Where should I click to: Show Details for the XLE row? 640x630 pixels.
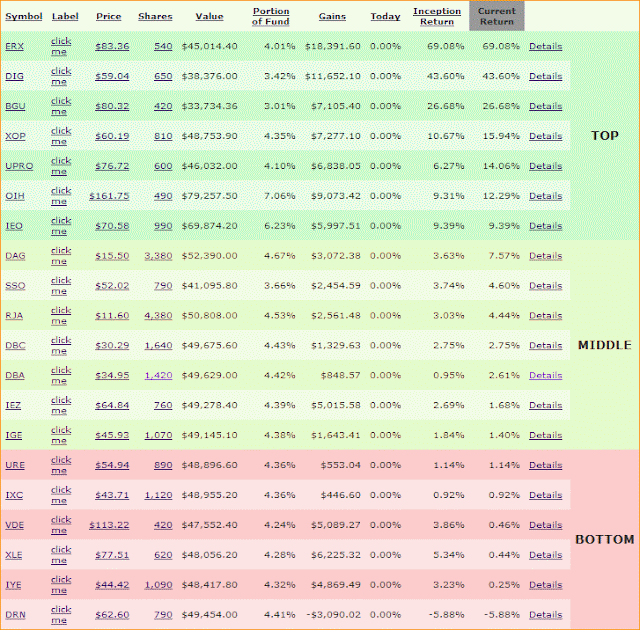545,555
